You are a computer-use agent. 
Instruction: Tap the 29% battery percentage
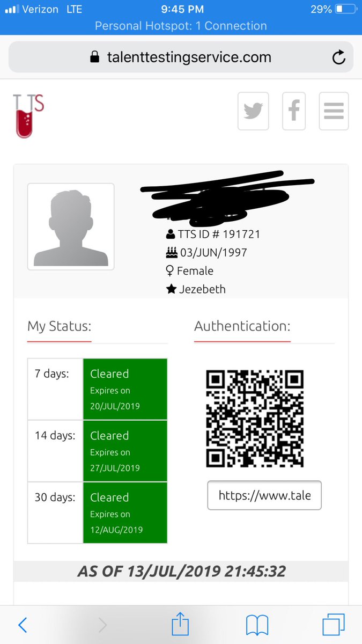coord(321,9)
